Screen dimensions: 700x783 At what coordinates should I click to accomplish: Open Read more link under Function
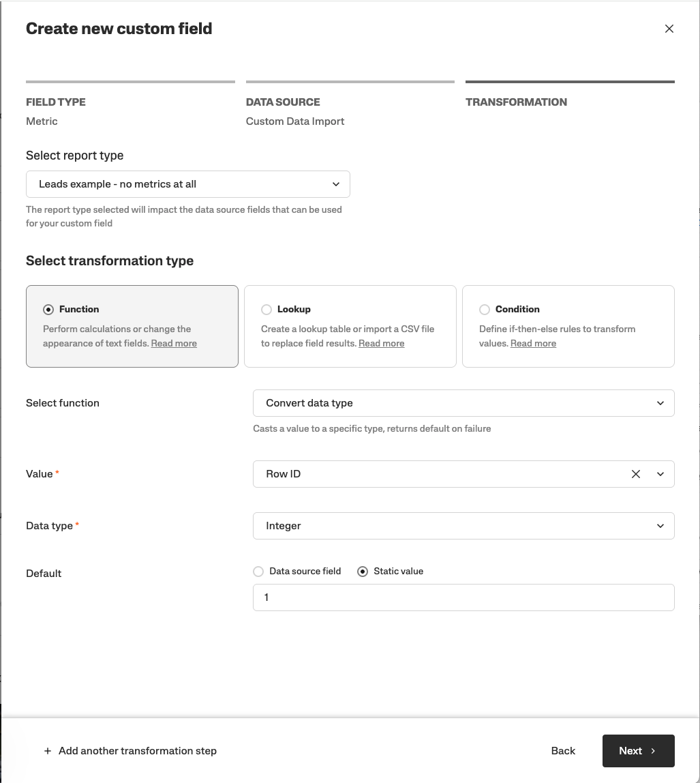[x=173, y=343]
